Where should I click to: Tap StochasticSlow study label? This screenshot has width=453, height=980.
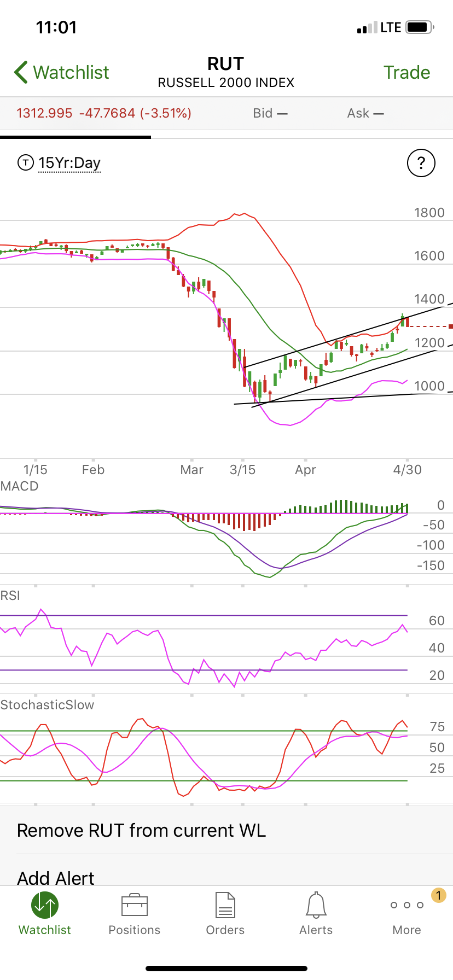pyautogui.click(x=47, y=705)
